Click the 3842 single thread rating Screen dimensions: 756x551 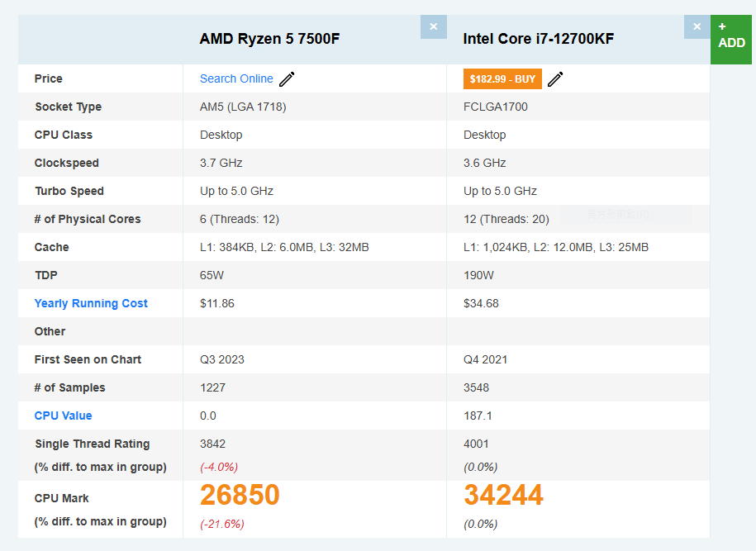coord(212,444)
